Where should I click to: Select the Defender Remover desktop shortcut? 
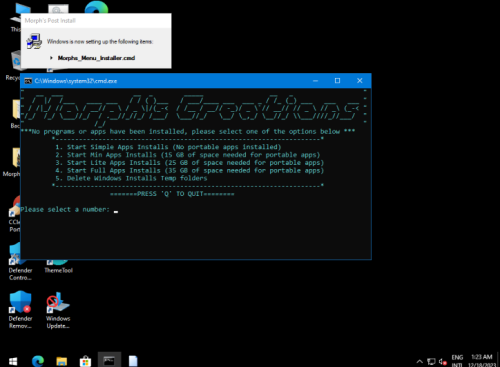[20, 310]
